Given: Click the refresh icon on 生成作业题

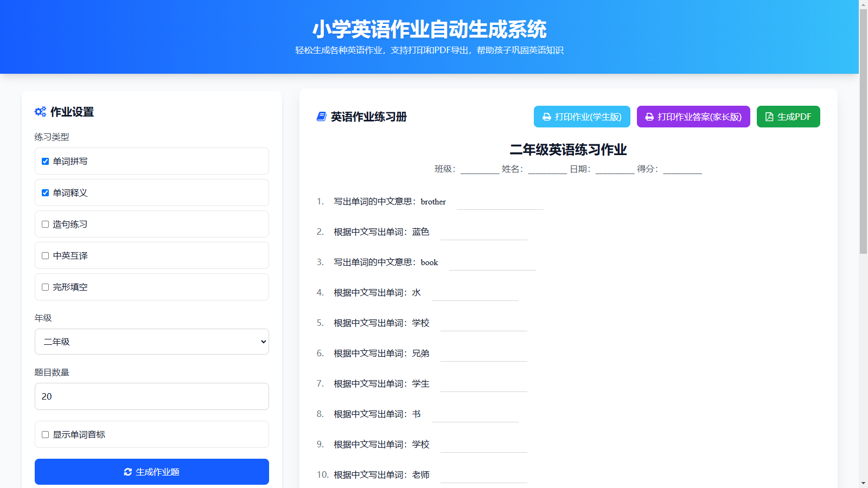Looking at the screenshot, I should 128,472.
